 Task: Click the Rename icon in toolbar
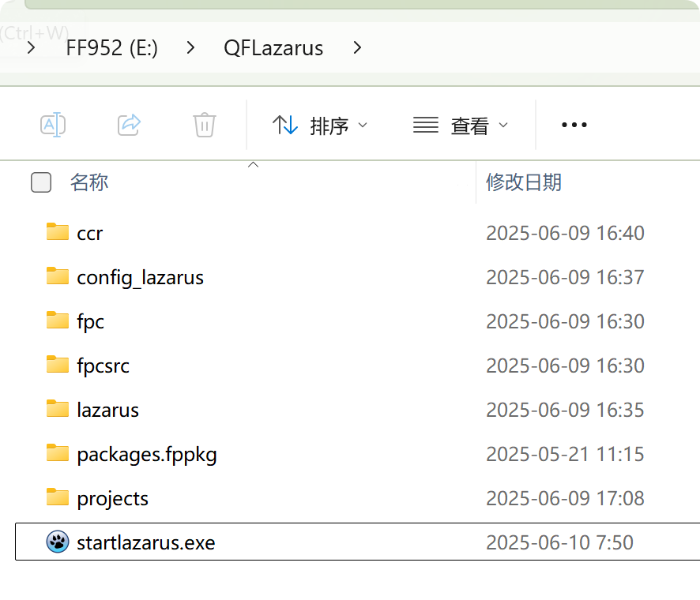(x=53, y=125)
